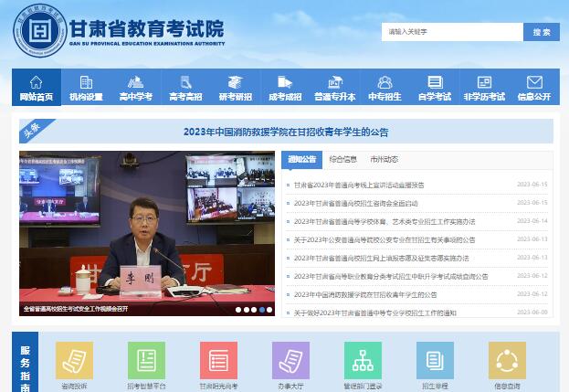
Task: Go to 研考研招 graduation cap icon
Action: pyautogui.click(x=235, y=82)
